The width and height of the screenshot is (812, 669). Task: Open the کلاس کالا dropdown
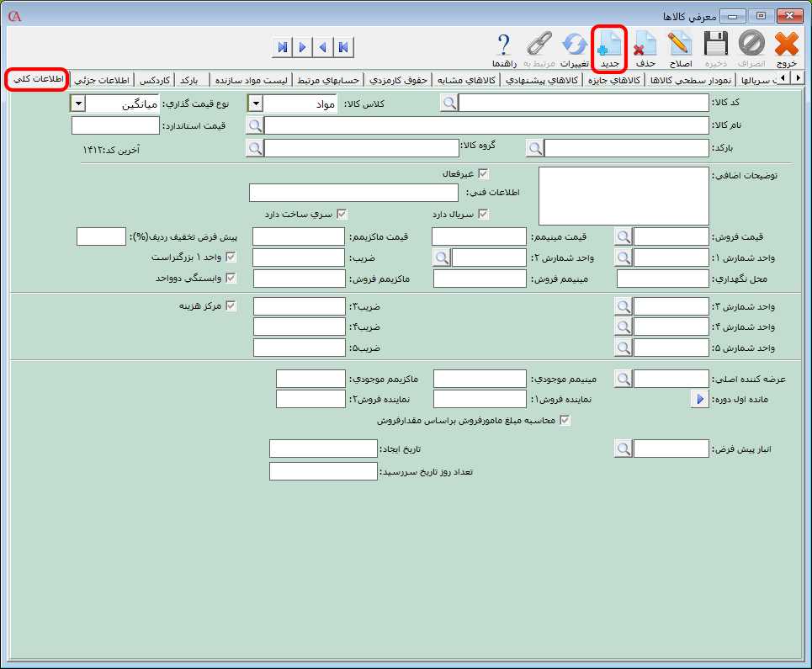point(255,104)
